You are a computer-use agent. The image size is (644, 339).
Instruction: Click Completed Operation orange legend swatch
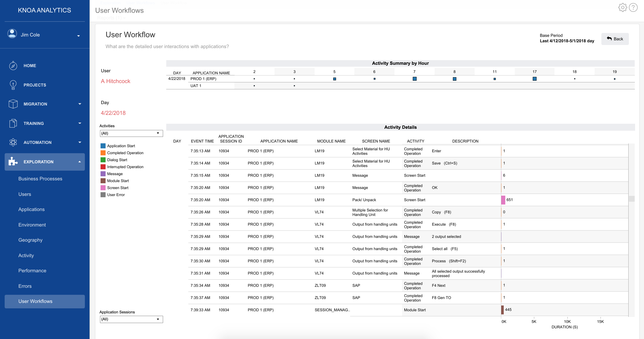(103, 153)
